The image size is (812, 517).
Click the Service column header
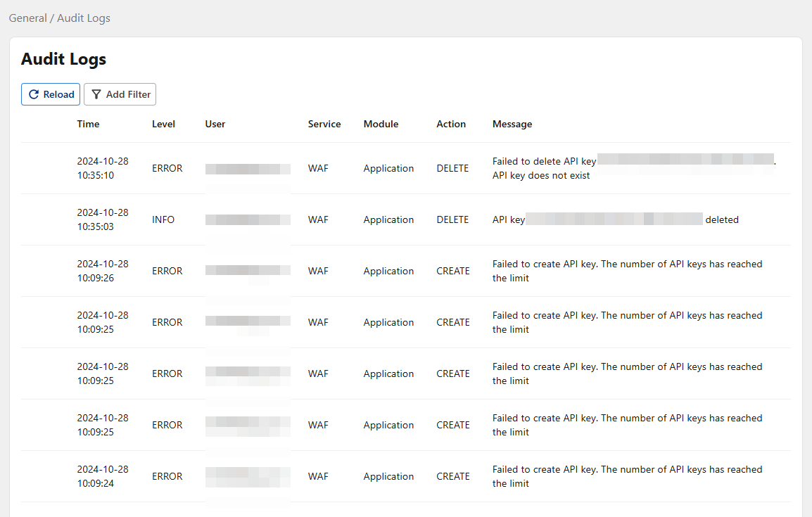324,124
